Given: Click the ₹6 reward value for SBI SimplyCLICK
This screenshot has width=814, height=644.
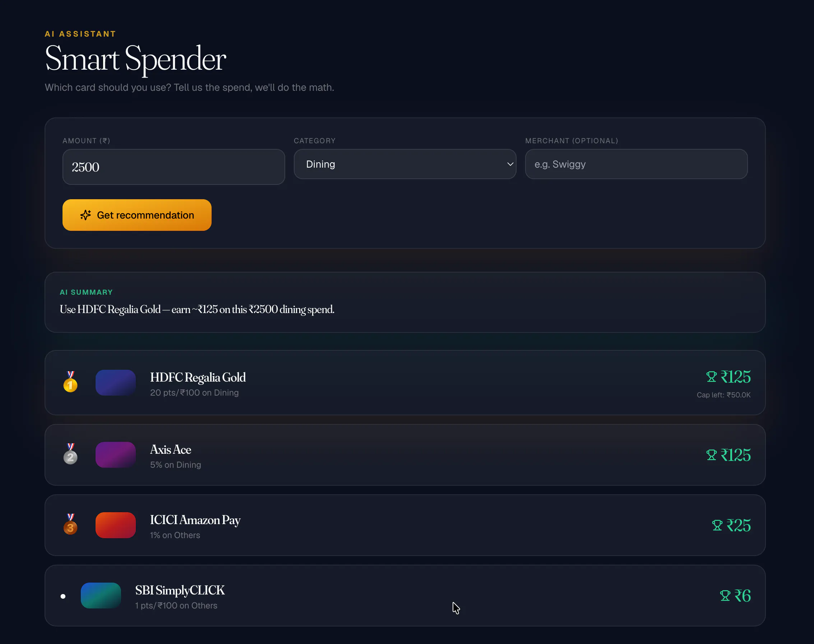Looking at the screenshot, I should tap(742, 596).
